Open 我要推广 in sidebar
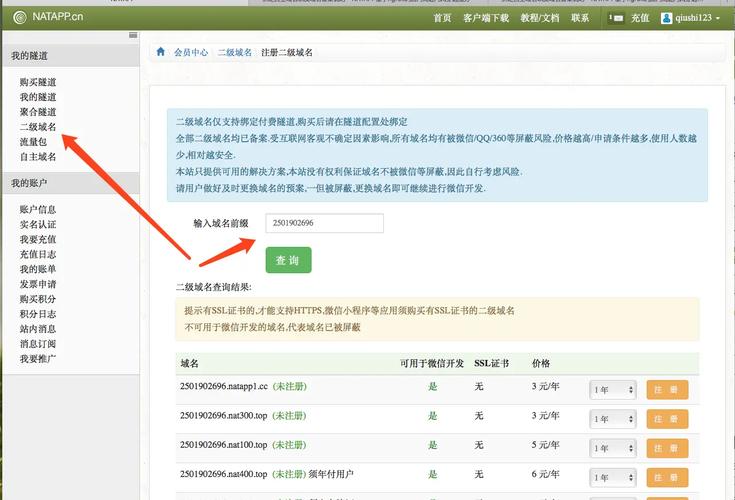The width and height of the screenshot is (735, 500). pos(38,359)
